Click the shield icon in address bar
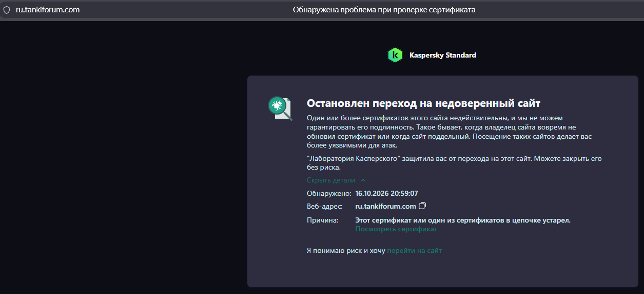 pos(7,10)
